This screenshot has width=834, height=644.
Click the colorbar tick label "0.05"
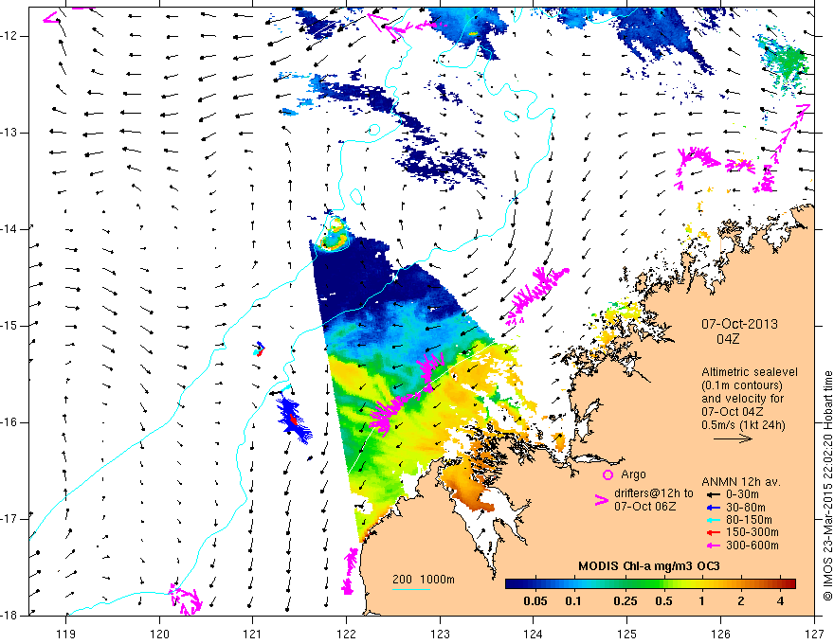point(535,601)
